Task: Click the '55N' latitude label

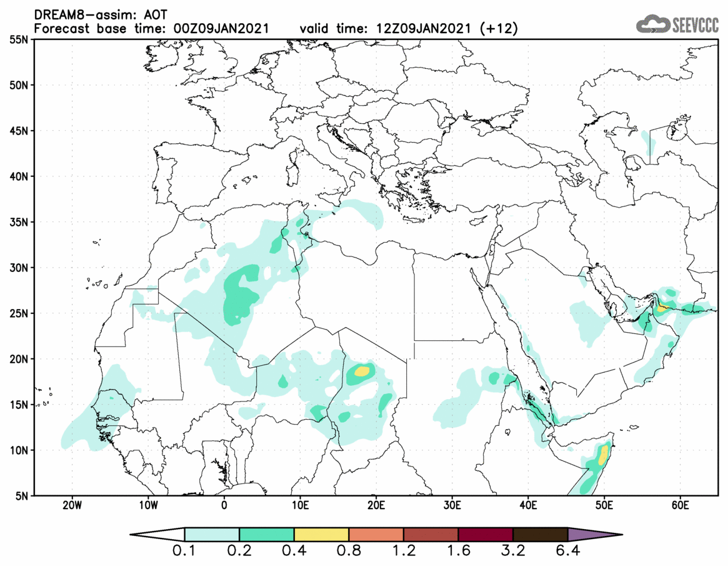Action: [19, 39]
